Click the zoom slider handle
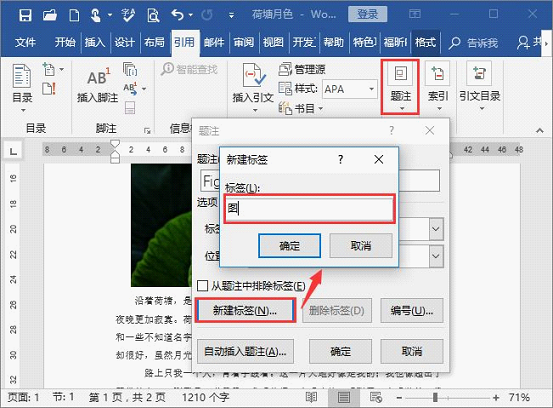 (x=435, y=398)
